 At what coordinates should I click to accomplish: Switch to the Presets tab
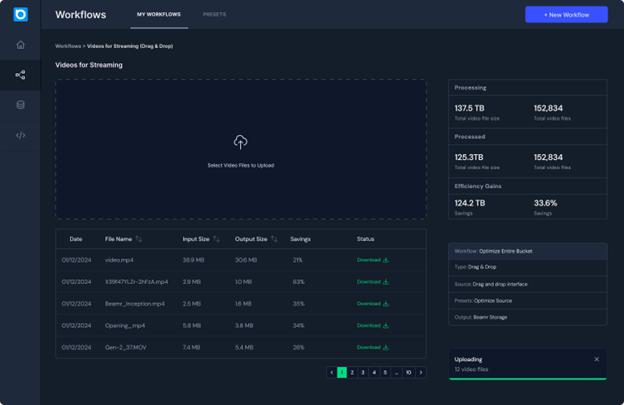214,15
